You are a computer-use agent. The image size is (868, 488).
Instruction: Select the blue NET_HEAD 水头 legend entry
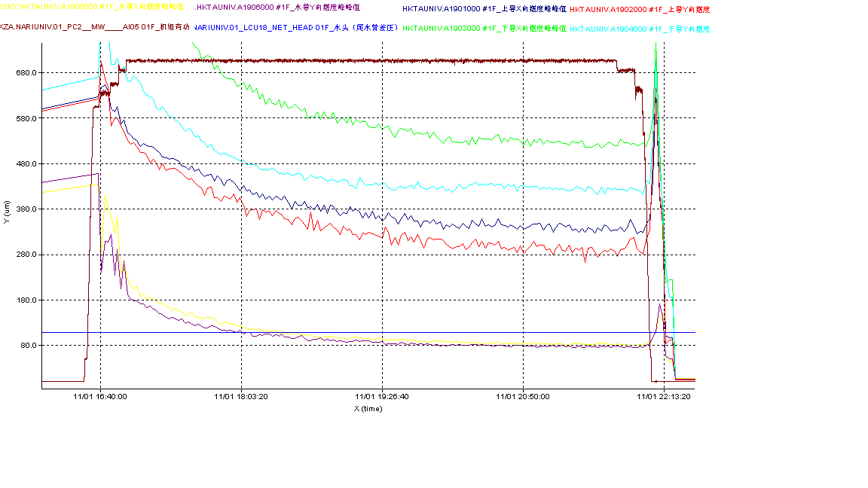[x=295, y=27]
